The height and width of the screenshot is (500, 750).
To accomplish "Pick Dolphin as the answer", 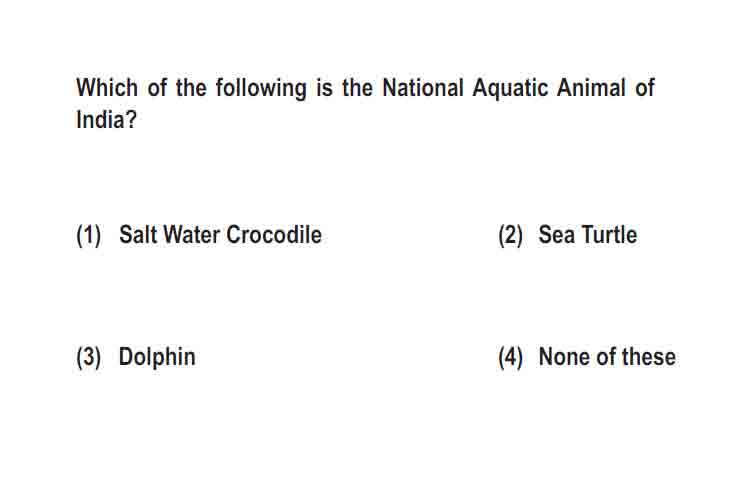I will coord(157,357).
